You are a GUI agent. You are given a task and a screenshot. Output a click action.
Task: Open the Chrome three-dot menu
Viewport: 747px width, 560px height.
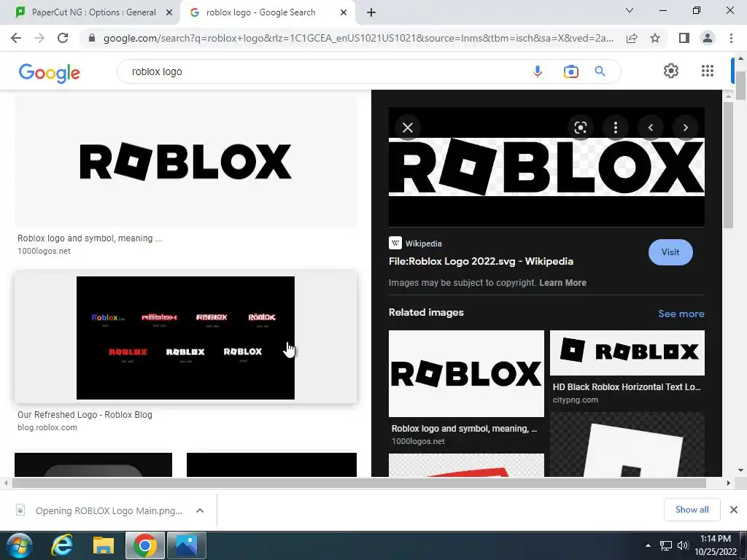tap(731, 38)
